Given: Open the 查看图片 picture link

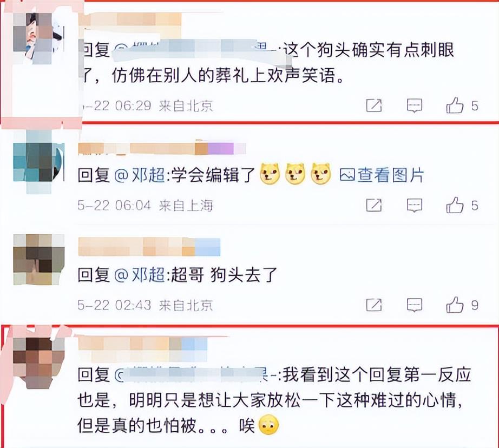Looking at the screenshot, I should click(x=382, y=175).
